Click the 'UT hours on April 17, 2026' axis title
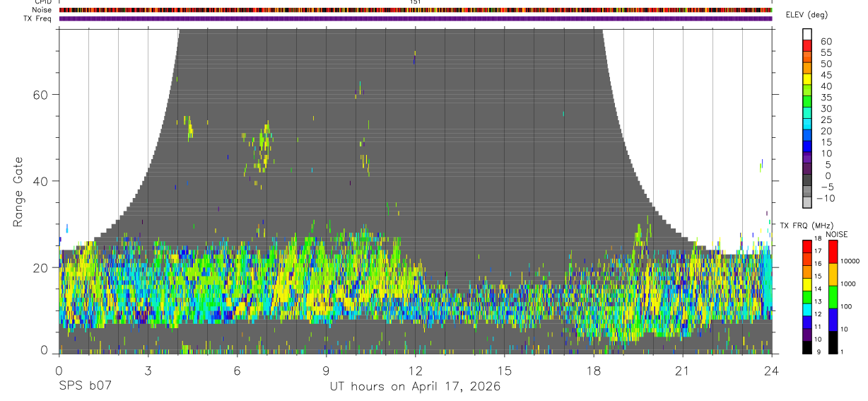 pos(415,386)
